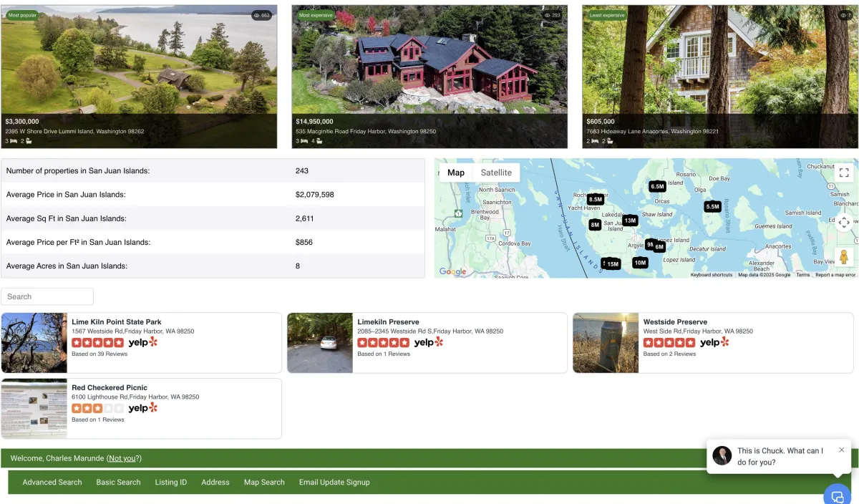Click the "Not you?" link

click(124, 458)
